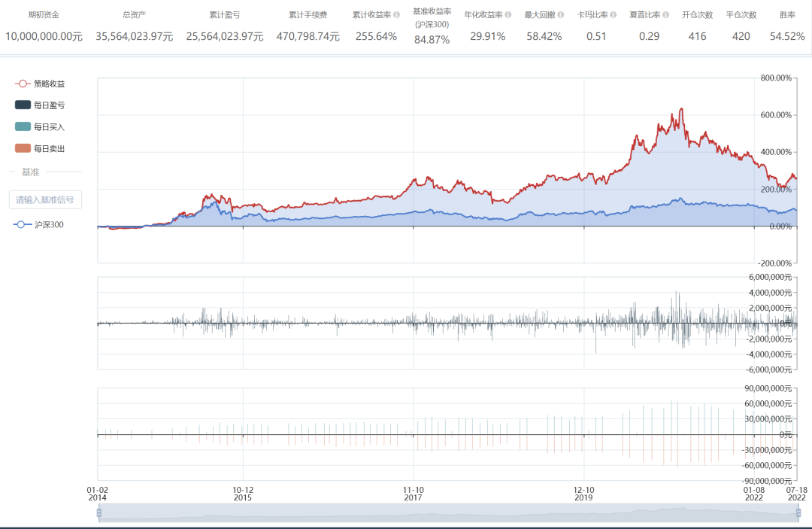Click the info icon beside 卡玛比率
The image size is (812, 529).
(614, 14)
